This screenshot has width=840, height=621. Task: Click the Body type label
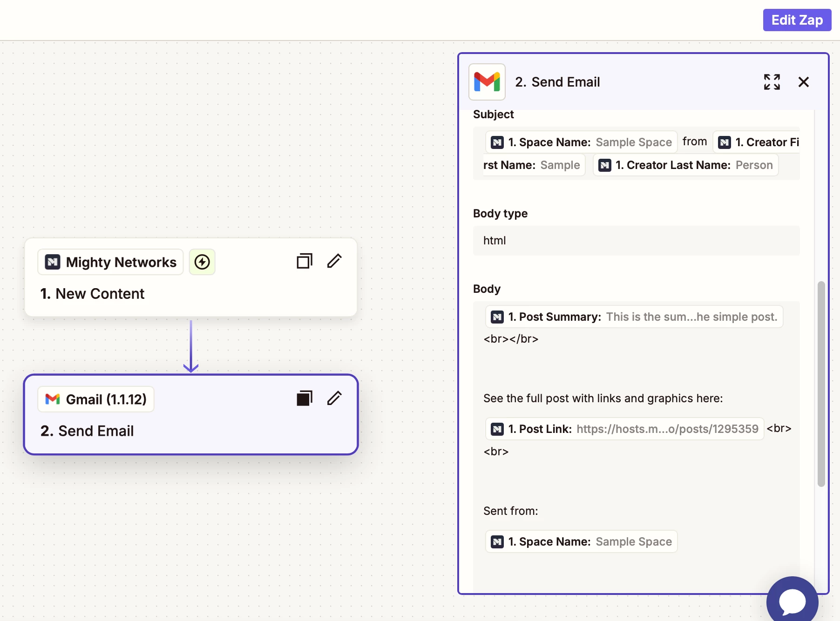click(x=500, y=213)
